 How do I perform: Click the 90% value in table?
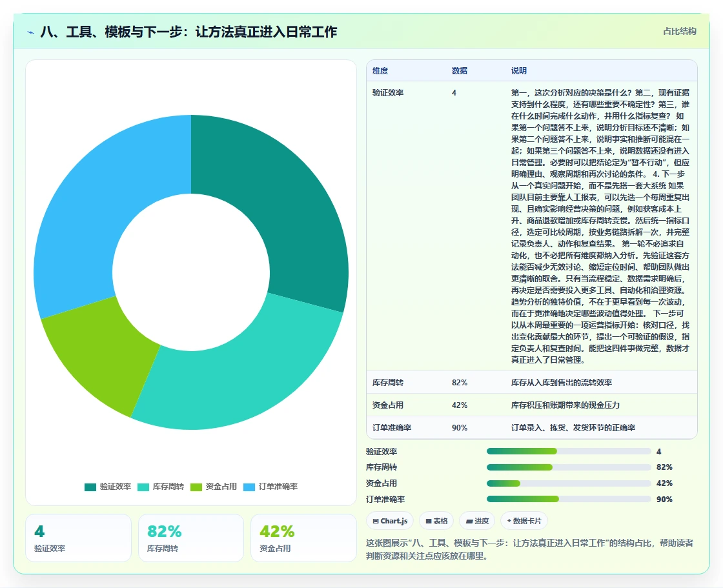459,427
